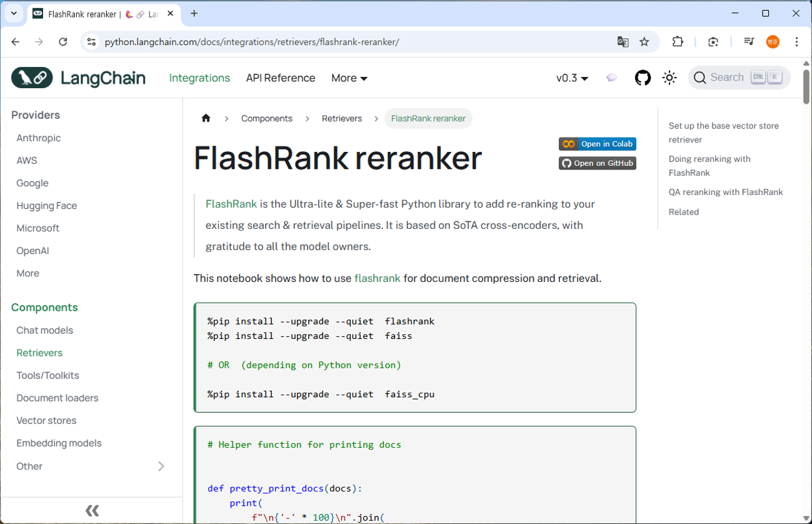Click Open in Colab badge
This screenshot has height=524, width=812.
[598, 144]
